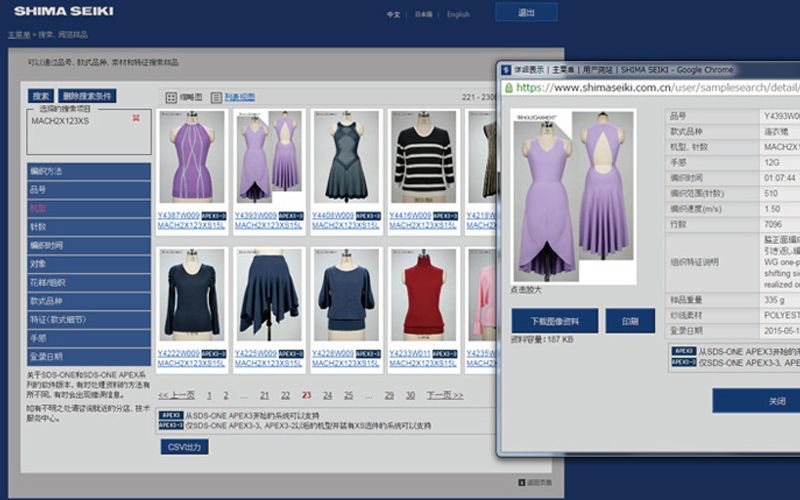Expand the 编织方法 filter section
This screenshot has height=500, width=800.
coord(89,171)
